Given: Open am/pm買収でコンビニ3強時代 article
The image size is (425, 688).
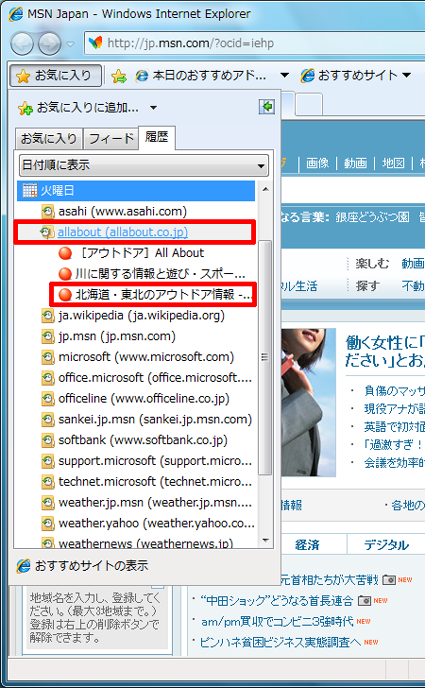Looking at the screenshot, I should coord(277,621).
